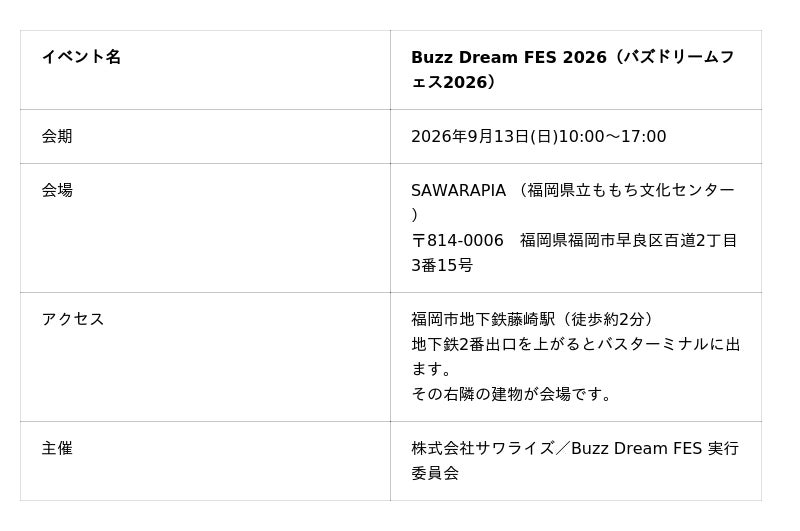Click the 3番15号 address ending
Viewport: 800px width, 531px height.
tap(442, 265)
